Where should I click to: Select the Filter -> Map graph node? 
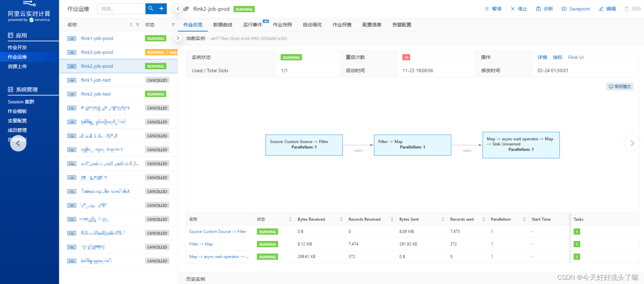[x=412, y=145]
